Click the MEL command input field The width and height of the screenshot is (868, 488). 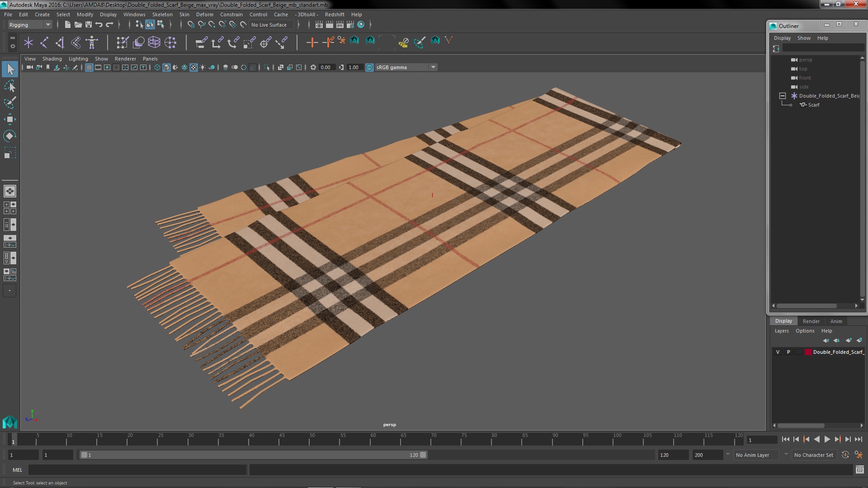[x=137, y=470]
